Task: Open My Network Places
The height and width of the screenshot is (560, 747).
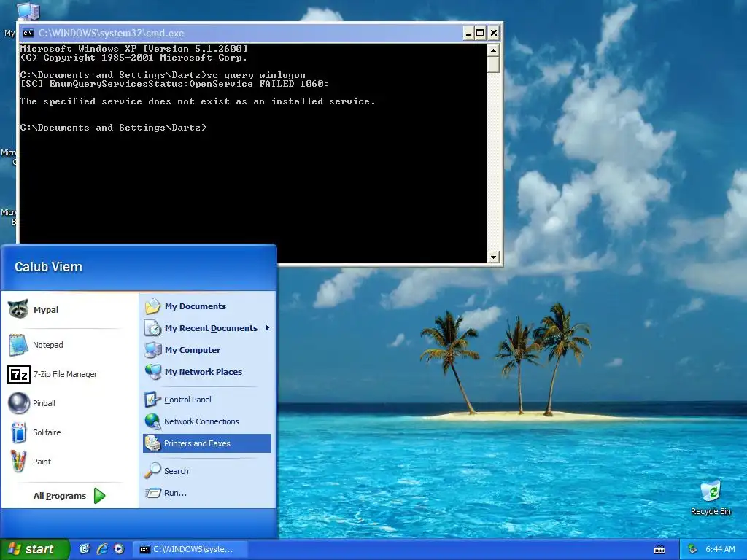Action: click(x=206, y=372)
